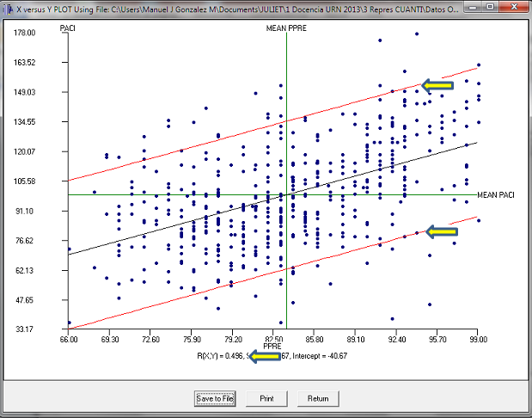The image size is (532, 418).
Task: Click the plot window's title bar icon
Action: point(7,7)
